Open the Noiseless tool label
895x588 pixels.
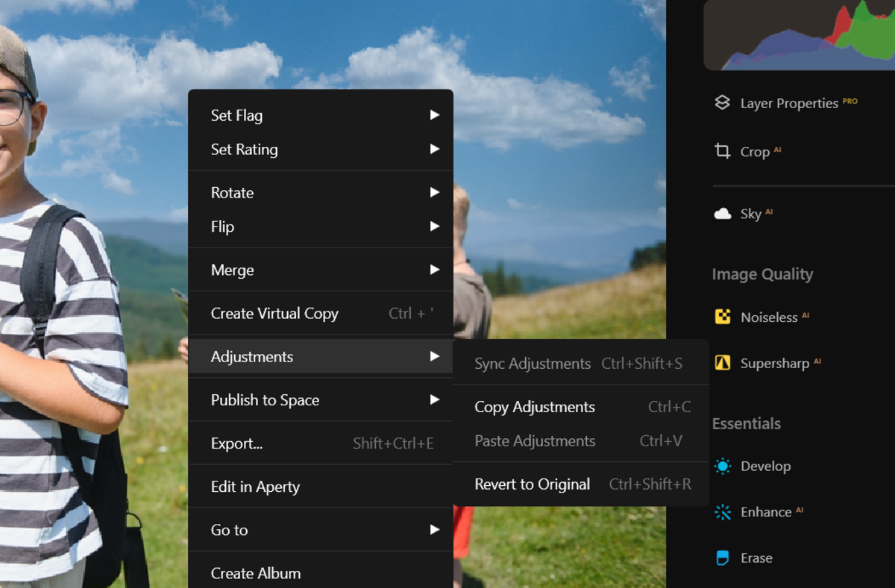click(769, 317)
